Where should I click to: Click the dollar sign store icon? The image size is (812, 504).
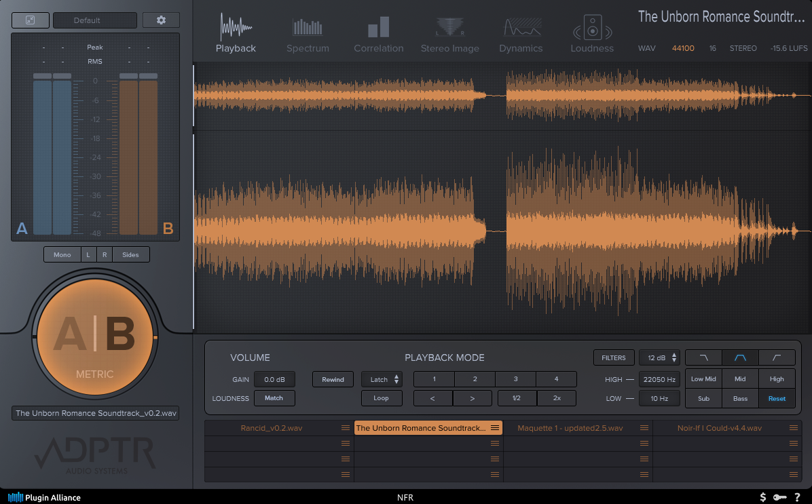tap(764, 497)
